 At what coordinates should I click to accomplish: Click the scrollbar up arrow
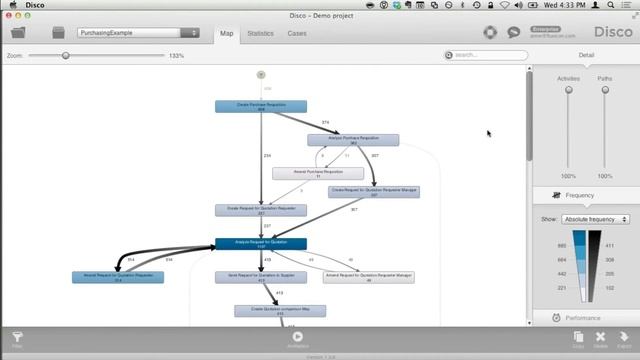(x=529, y=69)
